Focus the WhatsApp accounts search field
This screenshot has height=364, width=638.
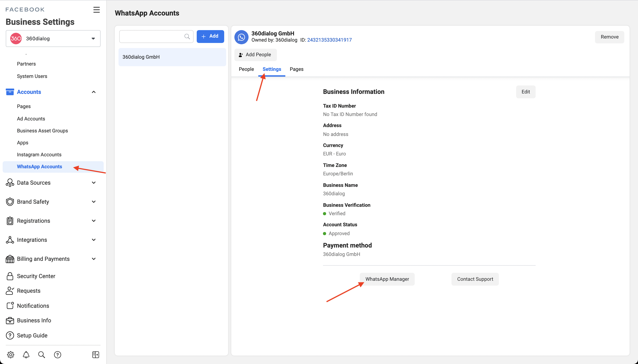(x=156, y=37)
